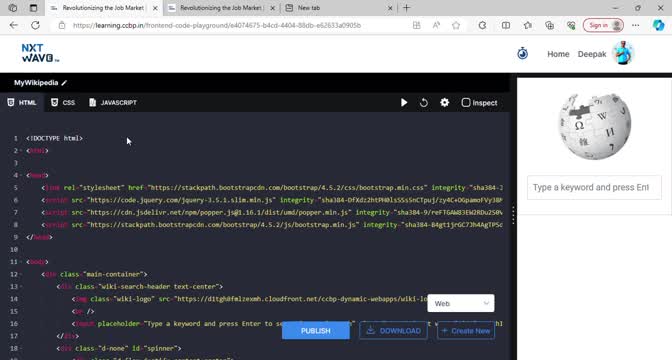Select second Revolutionizing the Job Market tab

point(222,8)
